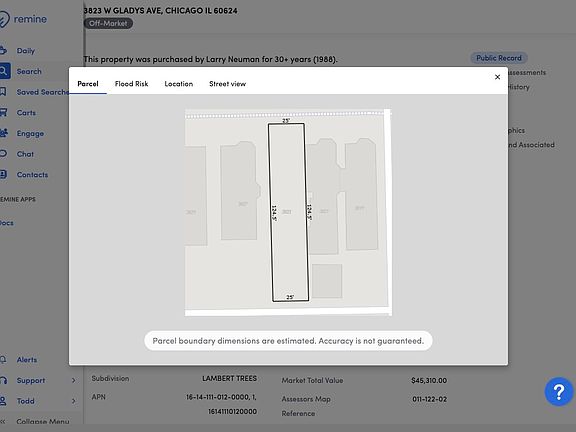Click the Contacts book icon
The width and height of the screenshot is (576, 432).
(x=3, y=174)
